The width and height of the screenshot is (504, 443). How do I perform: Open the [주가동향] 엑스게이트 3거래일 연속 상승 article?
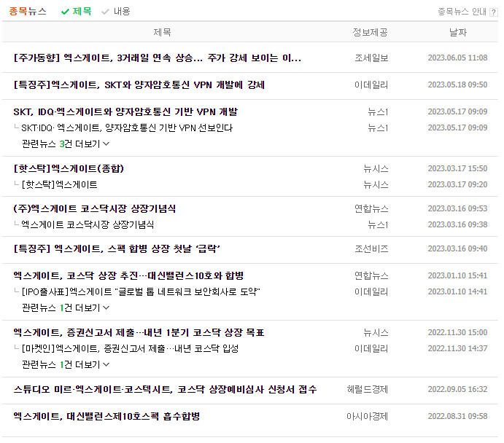click(157, 58)
